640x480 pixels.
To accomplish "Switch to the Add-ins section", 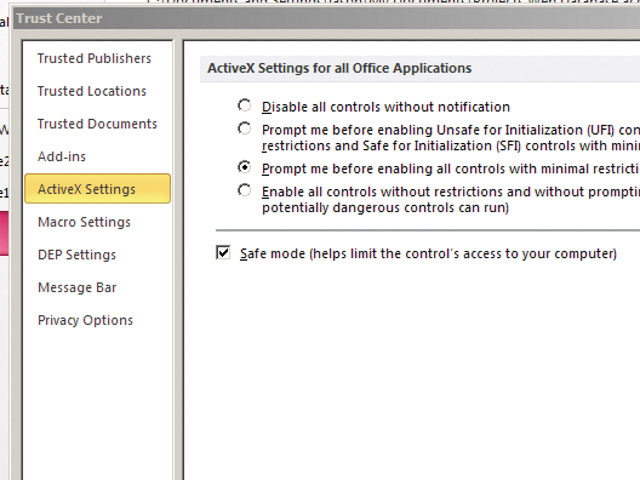I will 62,156.
